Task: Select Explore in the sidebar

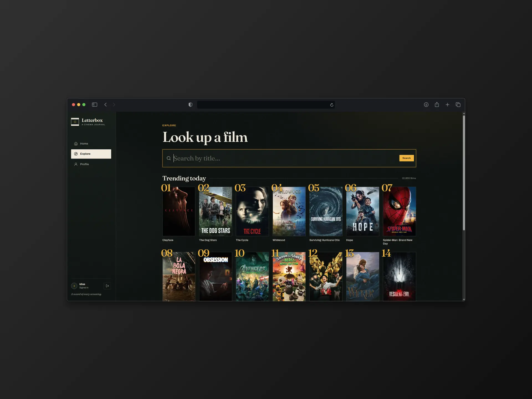Action: (x=91, y=154)
